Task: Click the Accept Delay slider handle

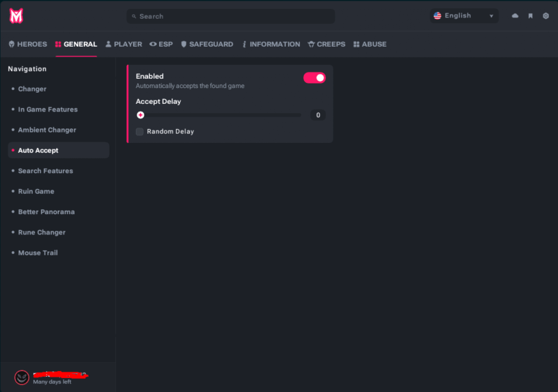Action: click(x=141, y=115)
